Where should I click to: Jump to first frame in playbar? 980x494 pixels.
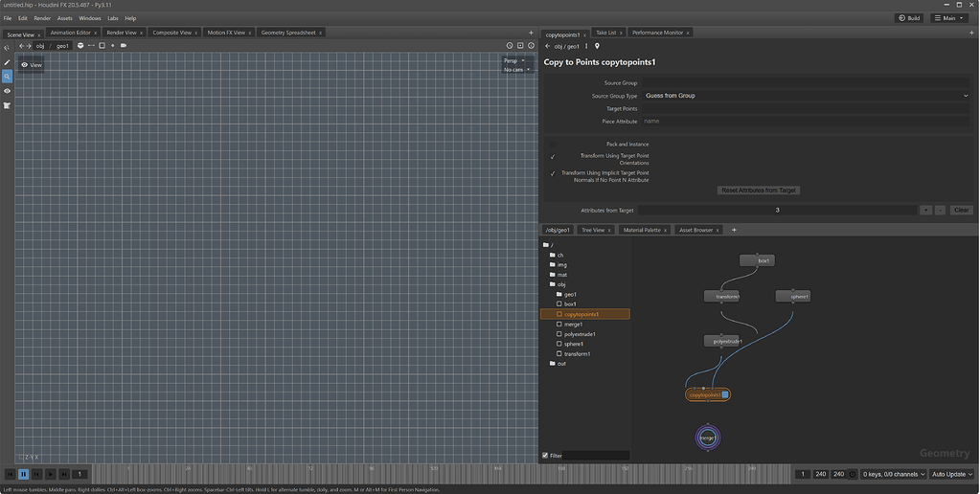click(10, 475)
